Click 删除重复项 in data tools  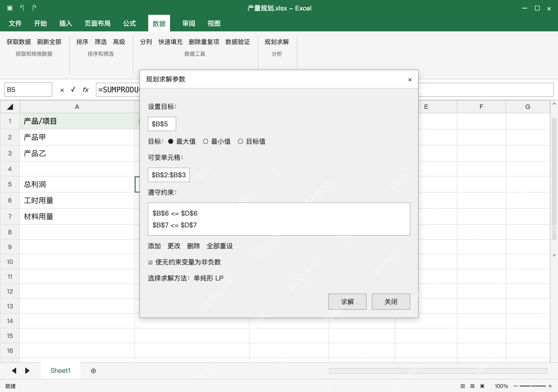[204, 42]
